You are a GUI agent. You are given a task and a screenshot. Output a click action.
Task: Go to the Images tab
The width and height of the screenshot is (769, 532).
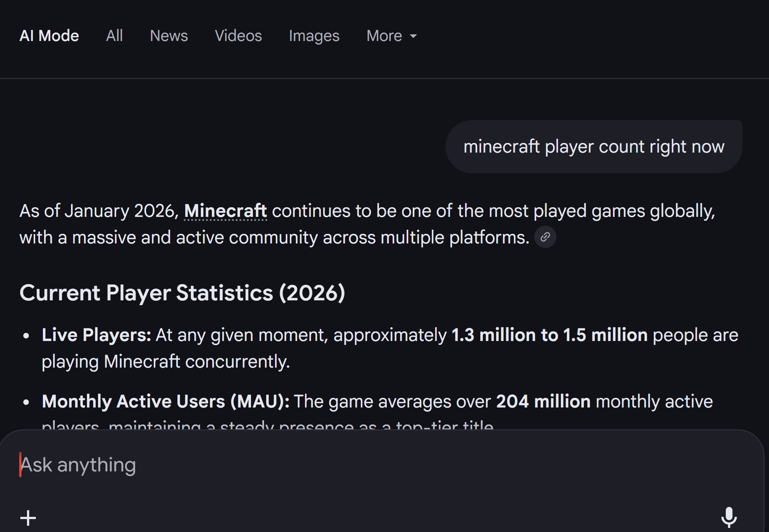pyautogui.click(x=314, y=36)
